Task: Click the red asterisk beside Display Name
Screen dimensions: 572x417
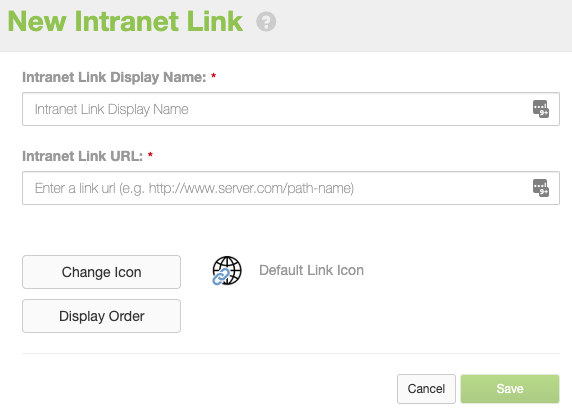Action: click(213, 76)
